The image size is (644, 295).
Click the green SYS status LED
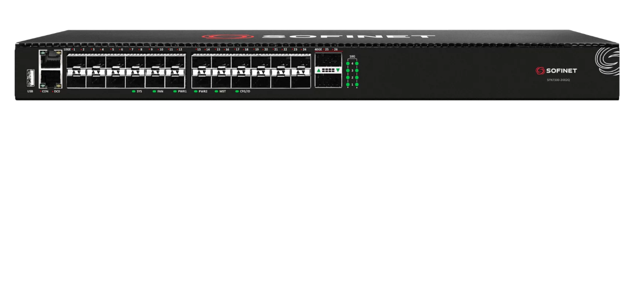click(134, 91)
